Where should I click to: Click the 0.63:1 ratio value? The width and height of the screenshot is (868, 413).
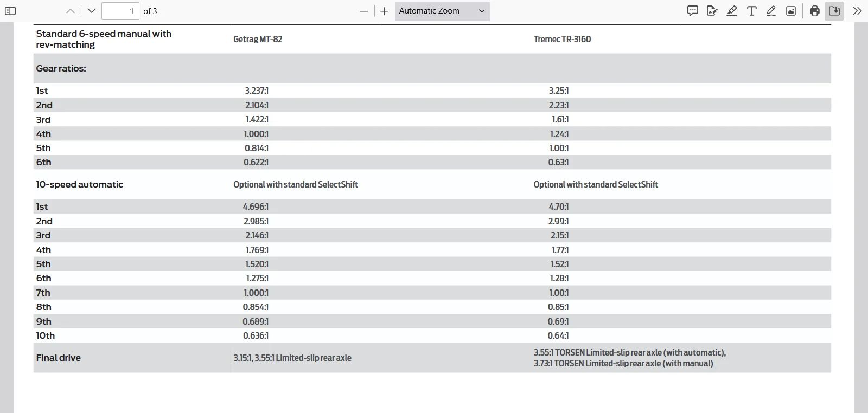click(558, 162)
